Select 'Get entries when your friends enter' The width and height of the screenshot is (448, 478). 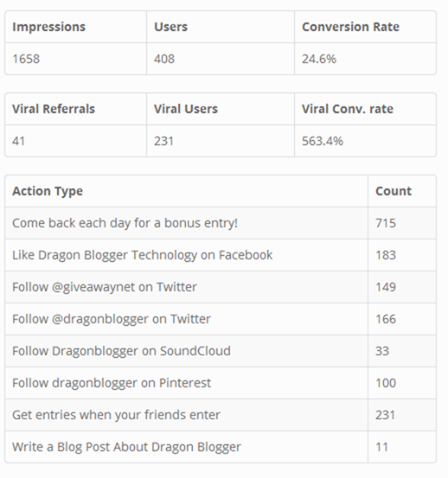tap(116, 415)
